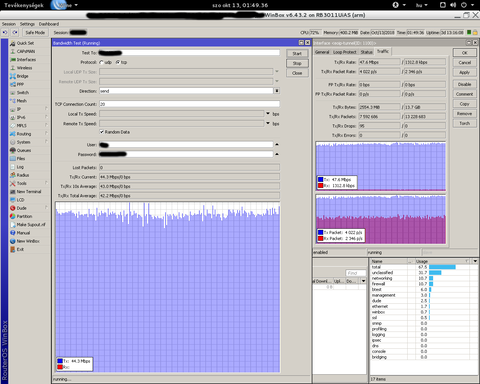
Task: Collapse the Password field arrow
Action: click(277, 154)
